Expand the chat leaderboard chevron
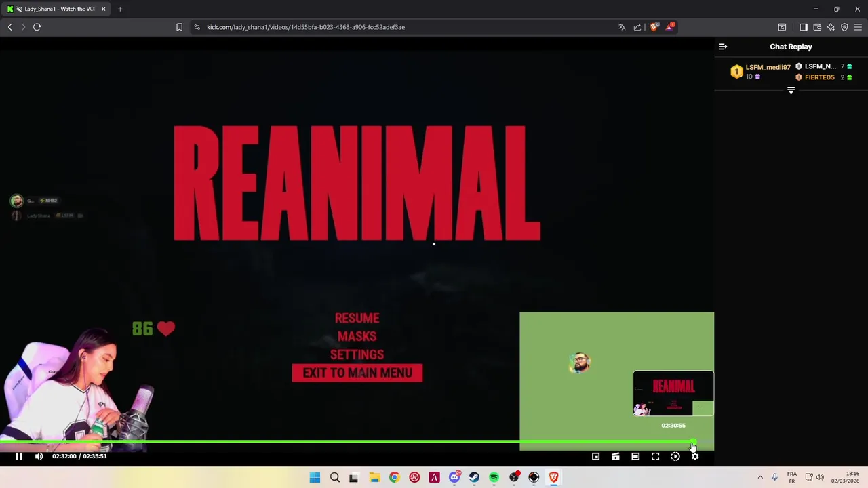This screenshot has width=868, height=488. pos(791,90)
